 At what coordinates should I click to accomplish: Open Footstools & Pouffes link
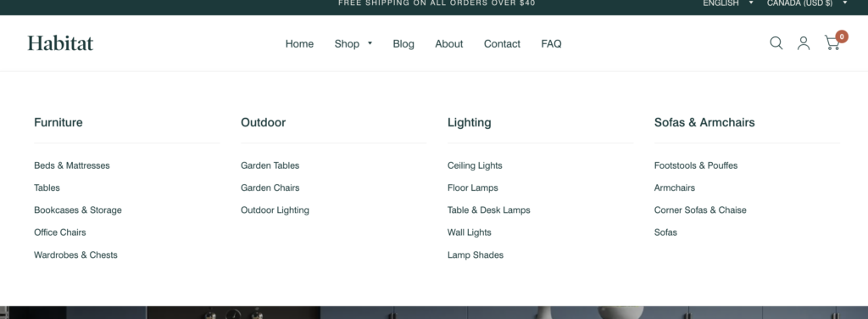[696, 165]
